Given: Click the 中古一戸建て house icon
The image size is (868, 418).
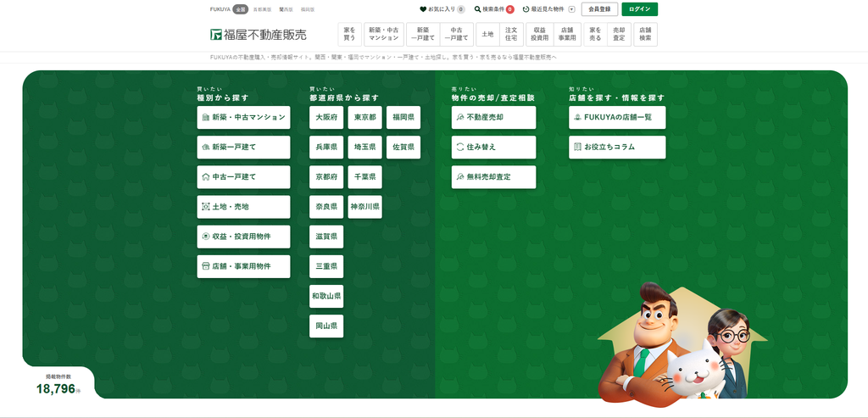Looking at the screenshot, I should pos(206,177).
